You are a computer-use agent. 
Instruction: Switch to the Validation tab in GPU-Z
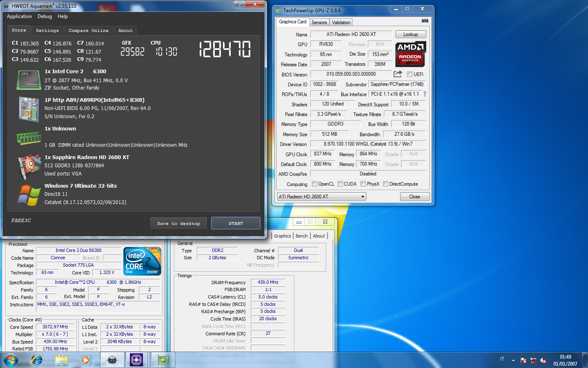pos(341,22)
